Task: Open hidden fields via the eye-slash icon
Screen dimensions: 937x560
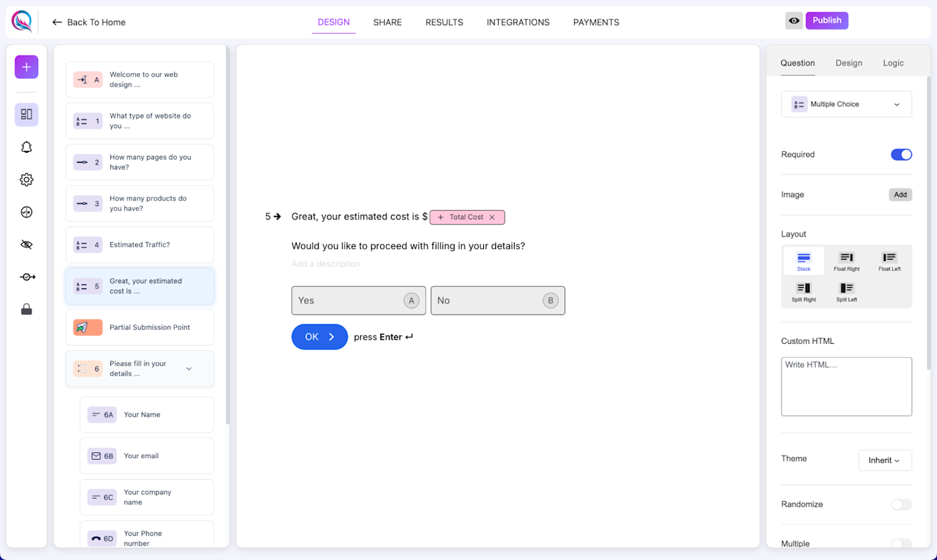Action: tap(26, 244)
